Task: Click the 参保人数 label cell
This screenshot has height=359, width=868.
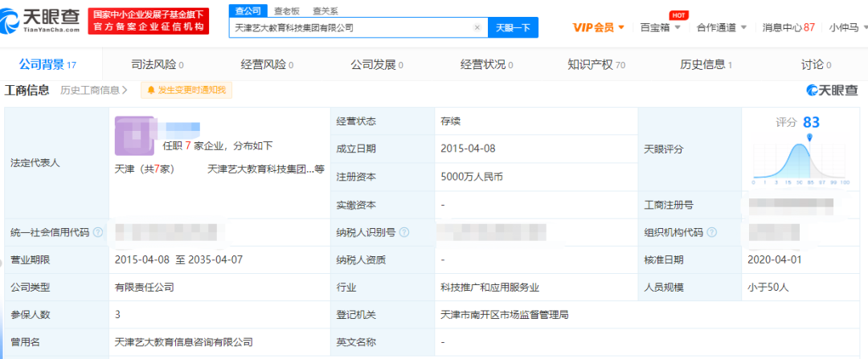Action: [57, 315]
